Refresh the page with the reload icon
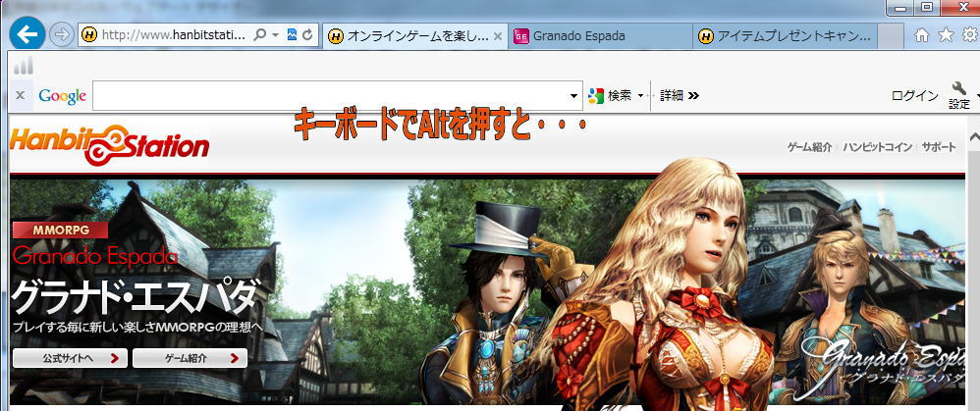The height and width of the screenshot is (411, 980). (307, 35)
